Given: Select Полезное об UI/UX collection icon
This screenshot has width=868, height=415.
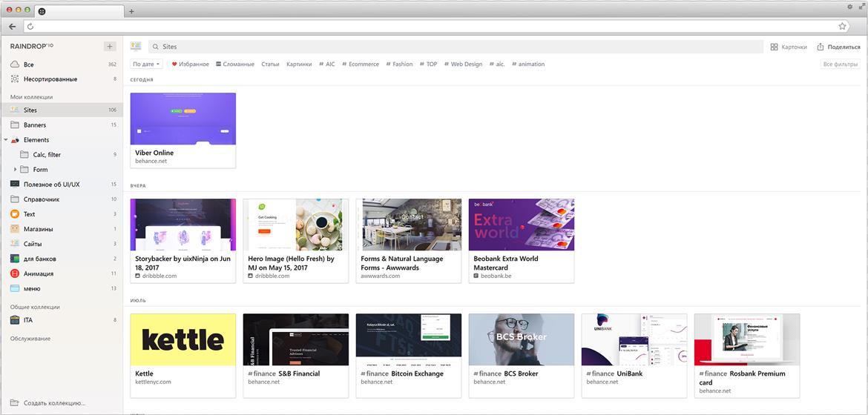Looking at the screenshot, I should (x=15, y=185).
